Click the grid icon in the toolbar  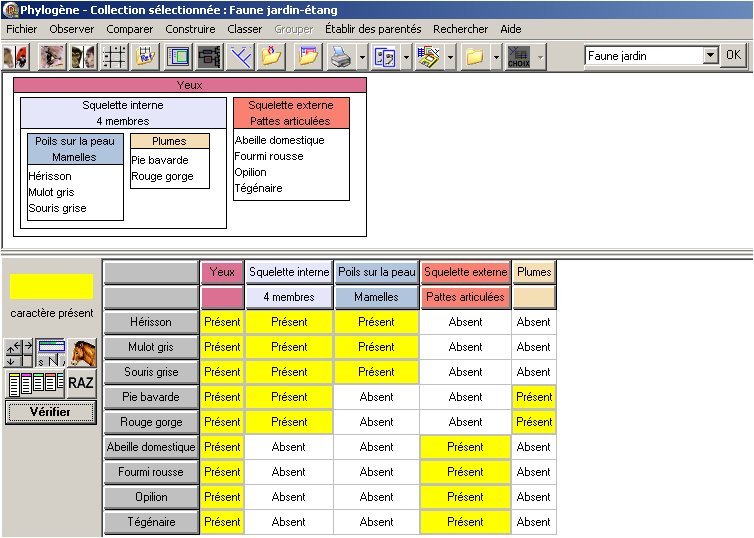(113, 57)
